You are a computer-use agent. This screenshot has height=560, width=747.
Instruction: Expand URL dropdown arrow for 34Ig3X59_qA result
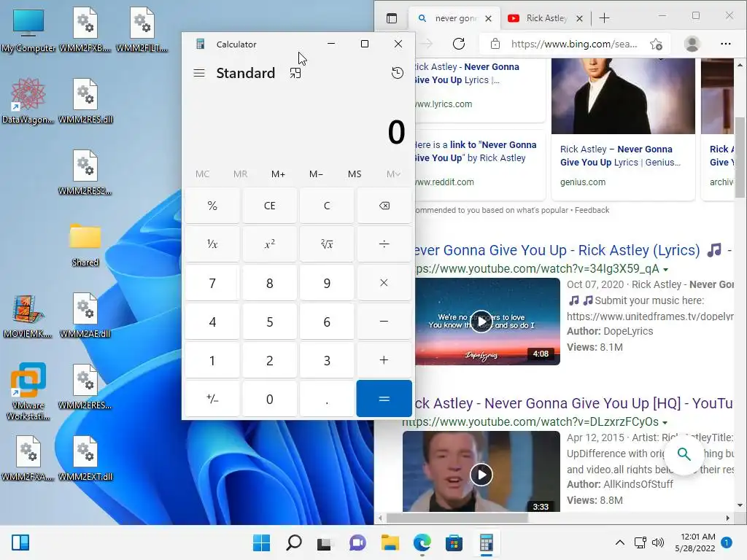click(665, 270)
